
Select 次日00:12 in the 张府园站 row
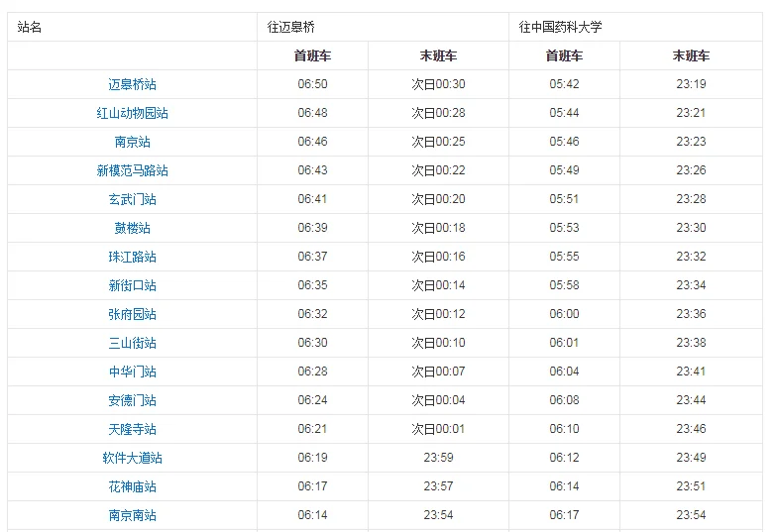438,314
